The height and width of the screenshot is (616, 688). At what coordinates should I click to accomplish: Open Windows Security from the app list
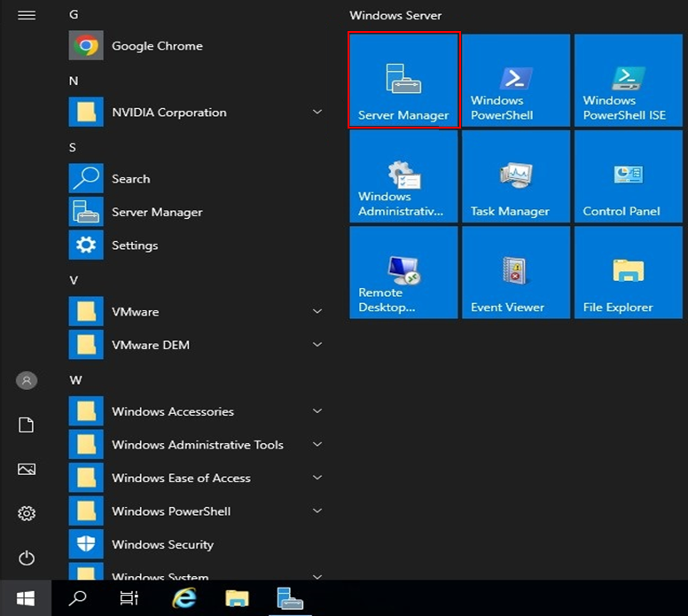pos(162,544)
